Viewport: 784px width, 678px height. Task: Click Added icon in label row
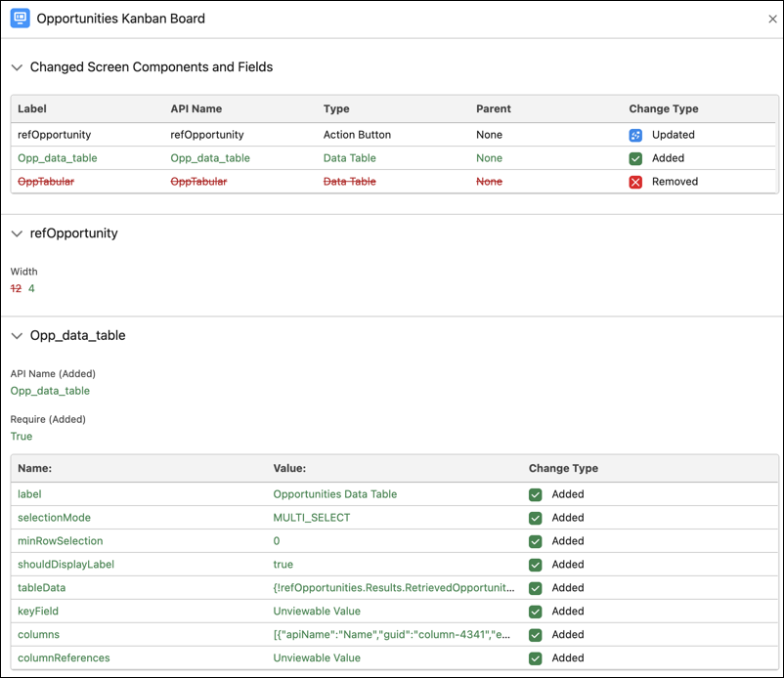point(535,494)
